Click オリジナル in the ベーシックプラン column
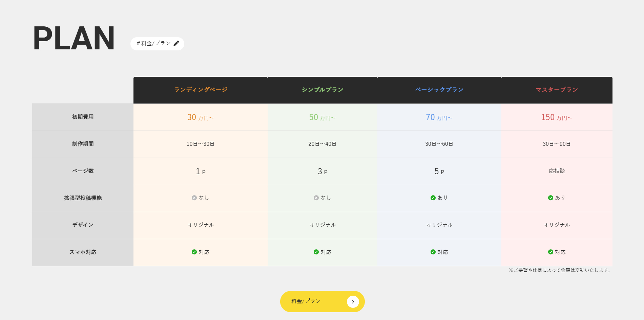Viewport: 644px width, 320px height. [439, 225]
